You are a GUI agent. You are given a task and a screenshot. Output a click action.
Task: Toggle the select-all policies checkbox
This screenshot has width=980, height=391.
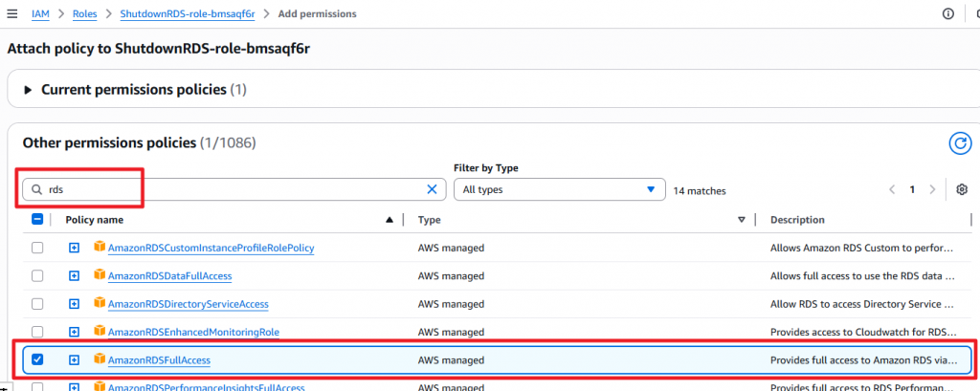click(37, 219)
